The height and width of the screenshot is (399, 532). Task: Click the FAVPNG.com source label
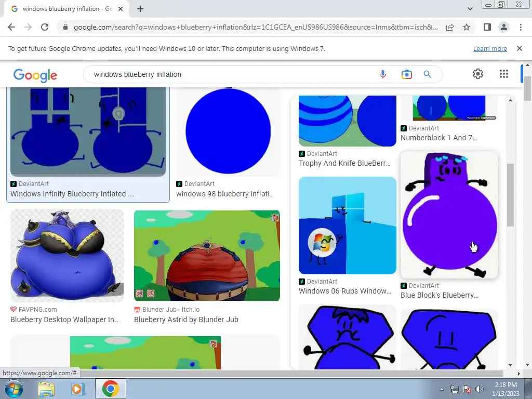[x=37, y=310]
